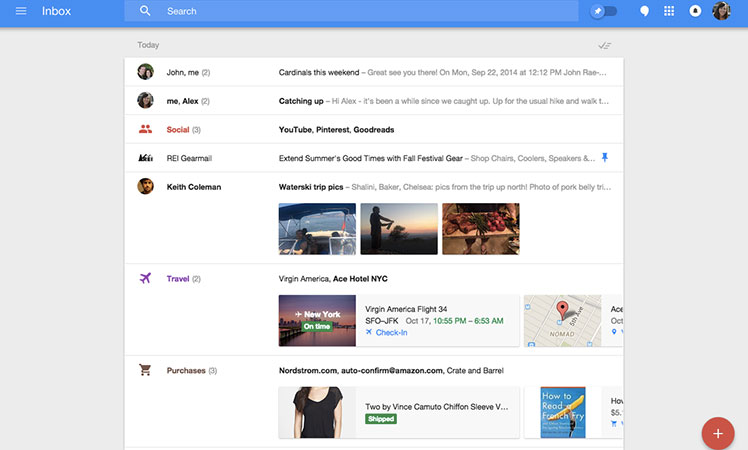Open the Catching up email thread
748x450 pixels.
click(301, 101)
